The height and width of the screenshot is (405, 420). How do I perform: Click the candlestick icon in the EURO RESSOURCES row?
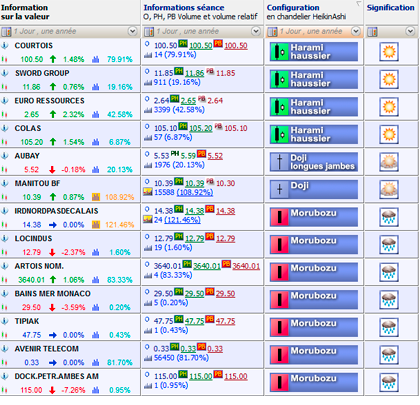[4, 115]
